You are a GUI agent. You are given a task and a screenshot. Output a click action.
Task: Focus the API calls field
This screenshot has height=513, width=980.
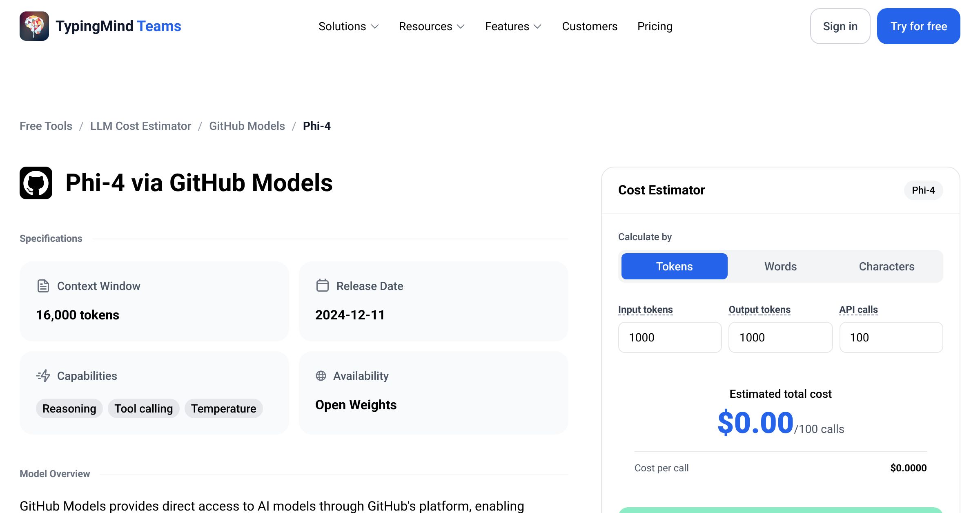click(x=891, y=337)
